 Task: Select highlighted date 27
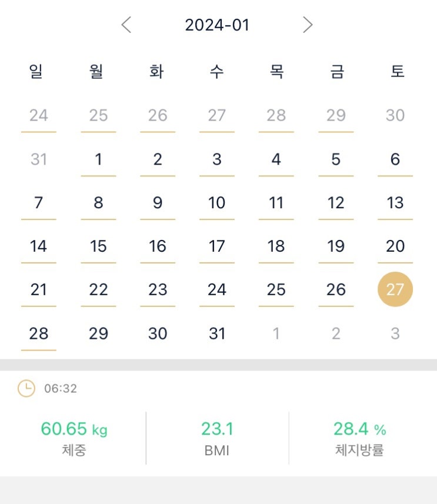[395, 289]
